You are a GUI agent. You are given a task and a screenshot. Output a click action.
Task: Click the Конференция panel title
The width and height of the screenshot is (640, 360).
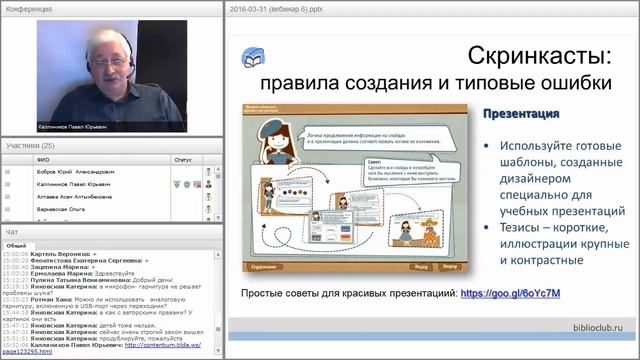pos(29,9)
